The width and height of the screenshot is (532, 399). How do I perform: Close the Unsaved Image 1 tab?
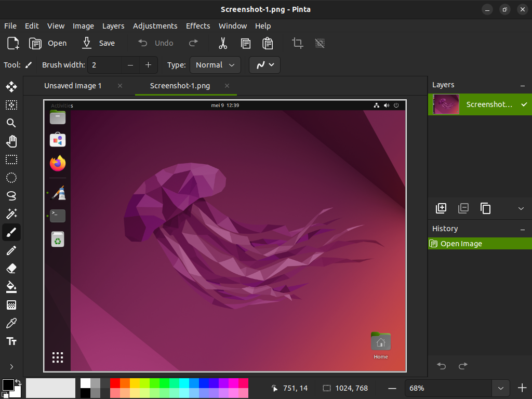[x=120, y=86]
